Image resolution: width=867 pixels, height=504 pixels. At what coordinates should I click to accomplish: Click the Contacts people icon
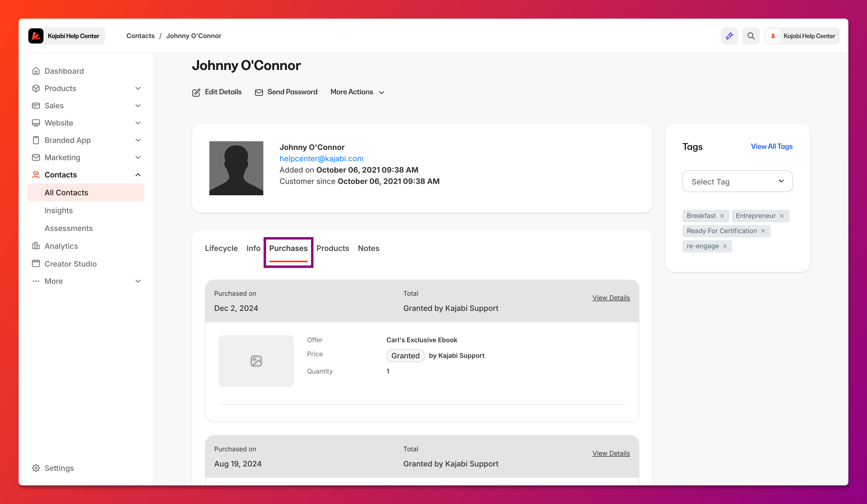(x=36, y=175)
